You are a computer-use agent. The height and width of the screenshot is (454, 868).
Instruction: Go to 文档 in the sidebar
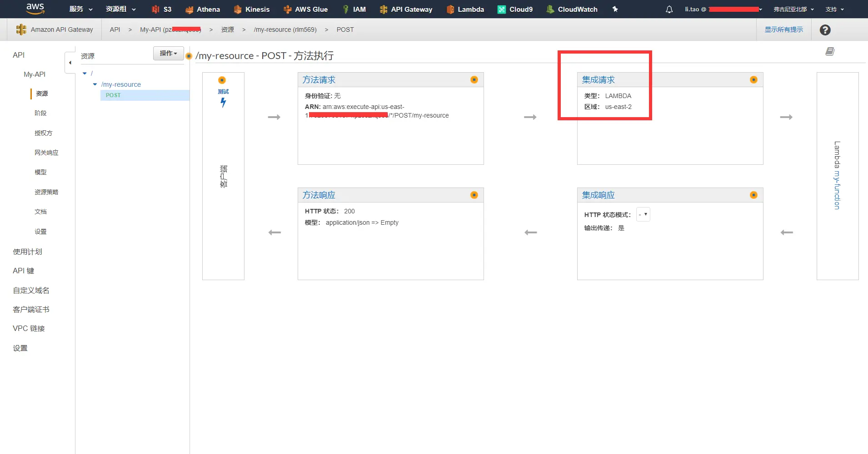(40, 212)
